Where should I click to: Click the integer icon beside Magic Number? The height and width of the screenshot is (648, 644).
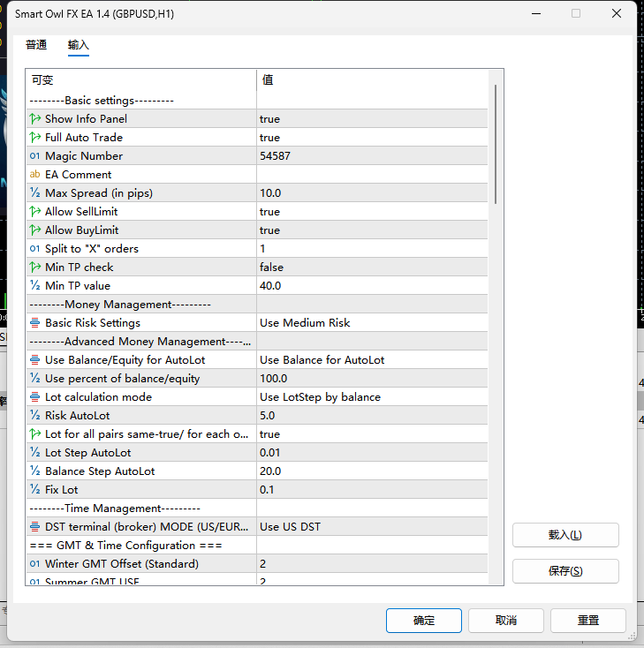click(35, 156)
